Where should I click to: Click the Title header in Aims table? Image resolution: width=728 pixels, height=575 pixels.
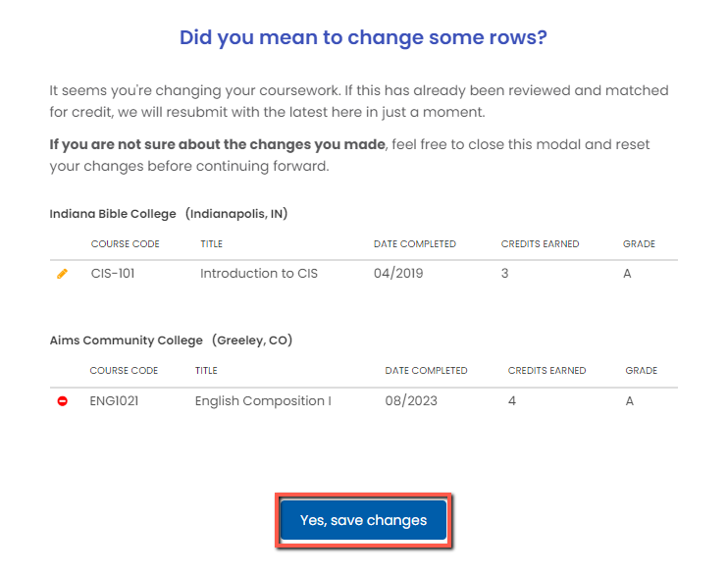click(206, 371)
